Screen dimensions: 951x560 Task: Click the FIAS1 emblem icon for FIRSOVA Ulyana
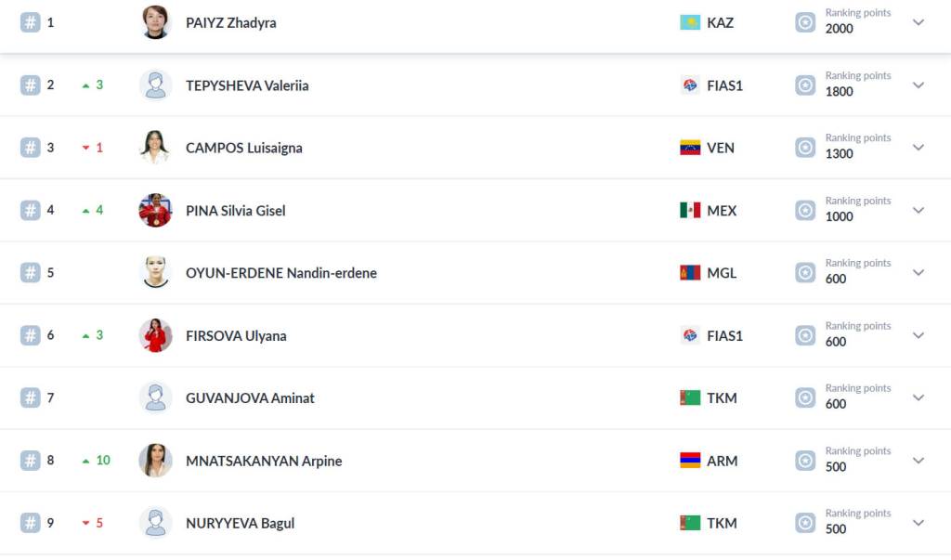coord(690,335)
